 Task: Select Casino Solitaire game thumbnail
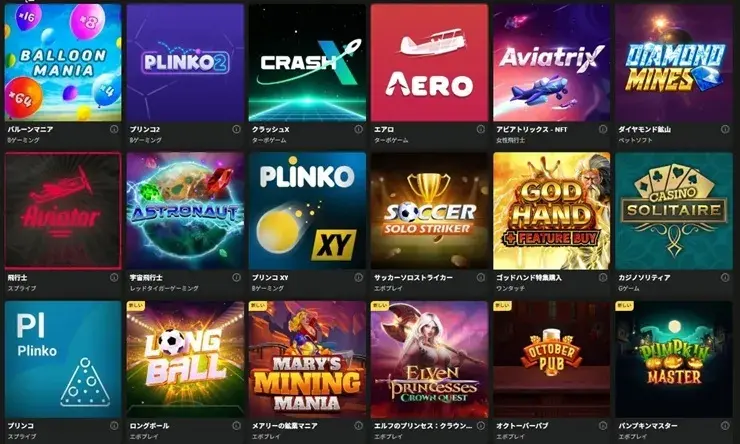(674, 210)
